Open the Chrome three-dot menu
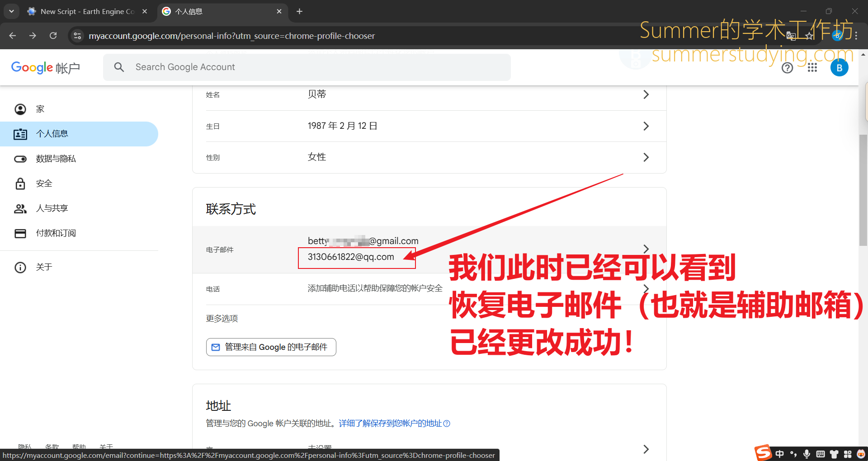This screenshot has height=461, width=868. (x=856, y=36)
